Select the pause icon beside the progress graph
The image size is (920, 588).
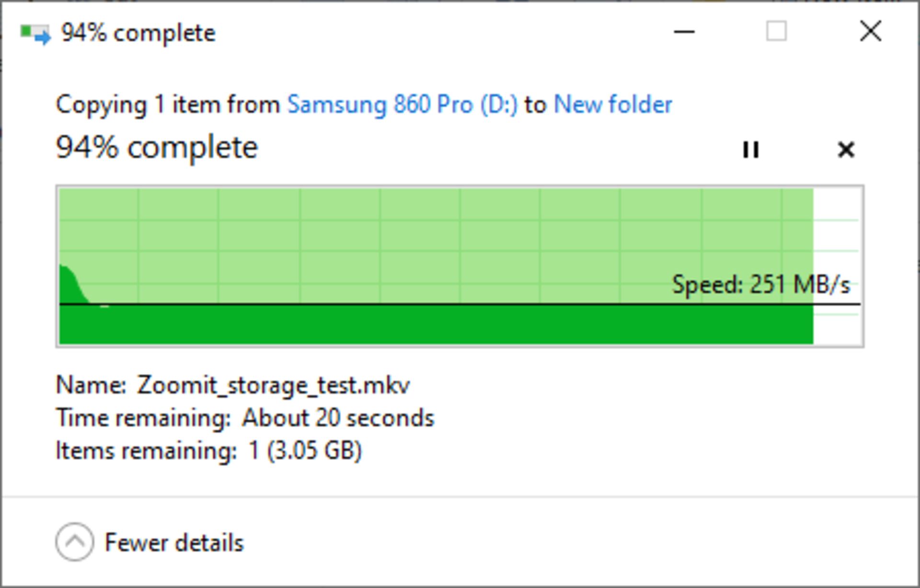751,150
